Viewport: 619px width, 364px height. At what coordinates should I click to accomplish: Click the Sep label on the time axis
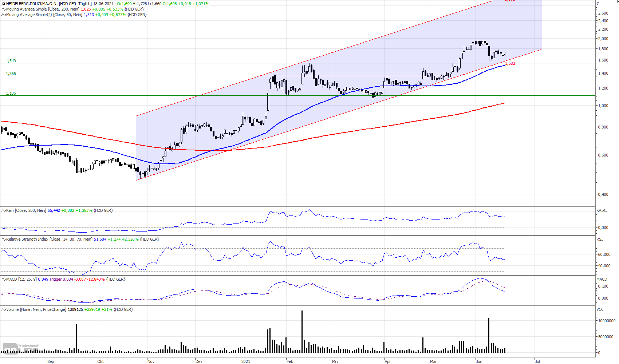(x=51, y=361)
